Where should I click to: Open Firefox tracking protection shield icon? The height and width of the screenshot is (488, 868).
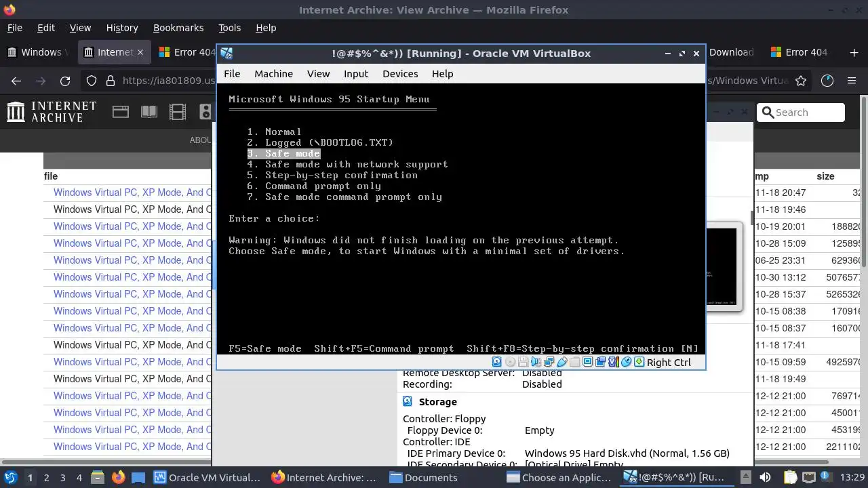92,81
